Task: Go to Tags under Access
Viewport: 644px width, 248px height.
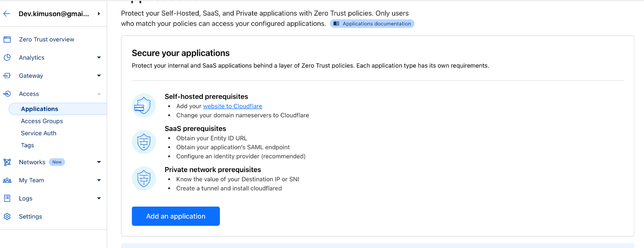Action: [28, 145]
